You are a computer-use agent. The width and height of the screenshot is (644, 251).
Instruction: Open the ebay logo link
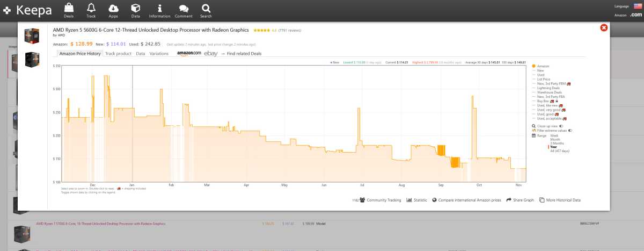tap(210, 53)
